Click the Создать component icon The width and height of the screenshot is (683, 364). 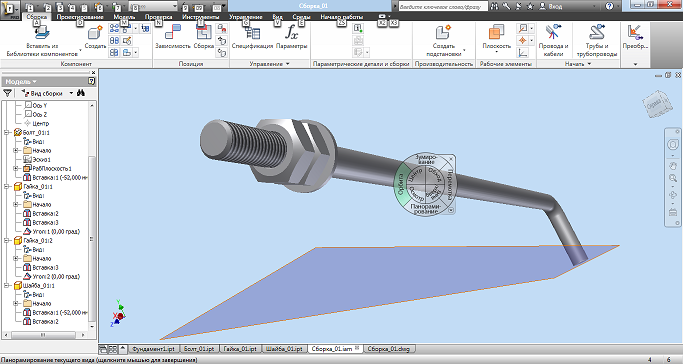(x=95, y=33)
